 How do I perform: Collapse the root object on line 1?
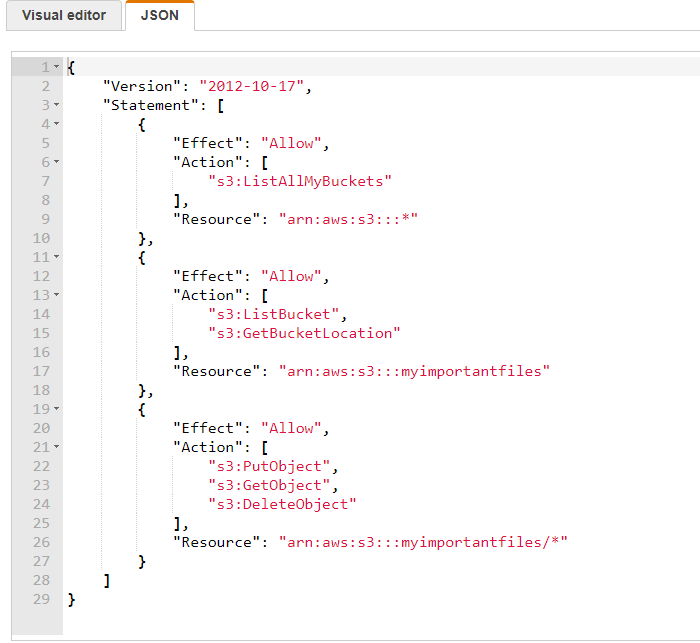point(57,67)
